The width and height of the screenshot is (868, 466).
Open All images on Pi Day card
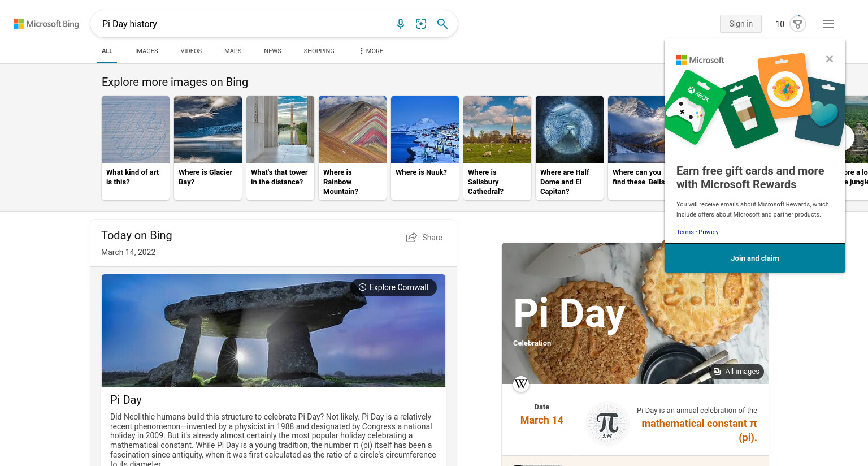pos(736,372)
